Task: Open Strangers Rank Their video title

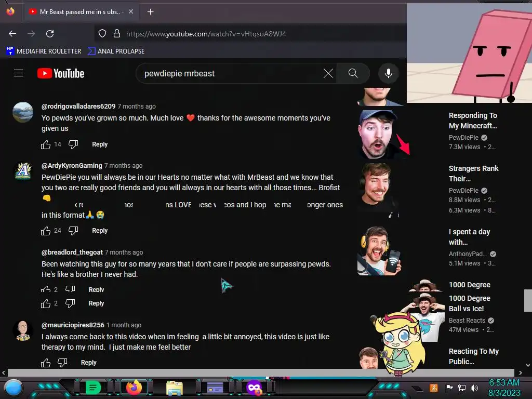Action: [x=474, y=174]
